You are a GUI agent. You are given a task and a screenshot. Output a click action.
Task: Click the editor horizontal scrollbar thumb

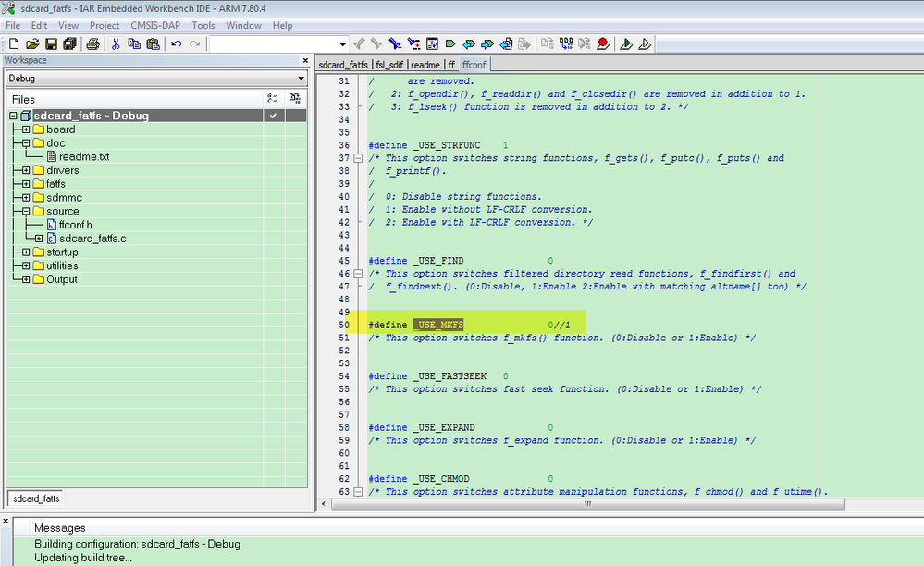tap(588, 504)
